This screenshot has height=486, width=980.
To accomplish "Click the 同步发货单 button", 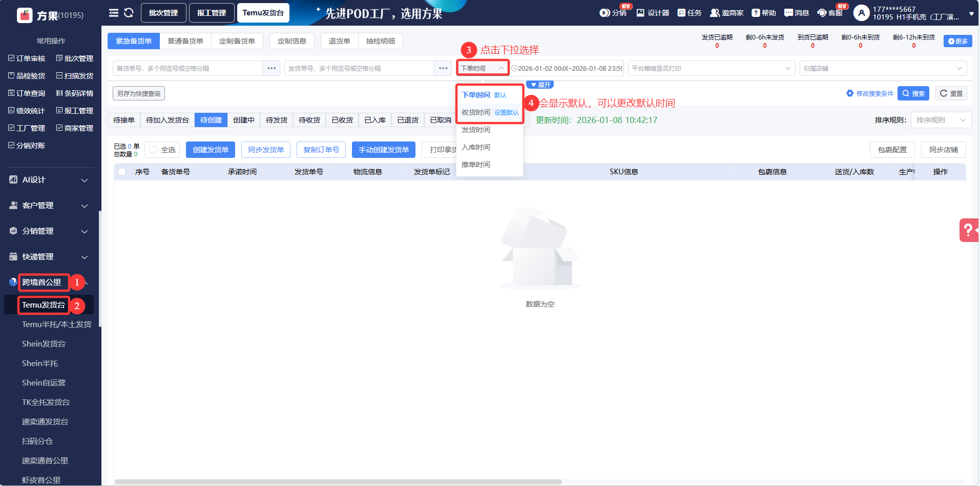I will [266, 150].
